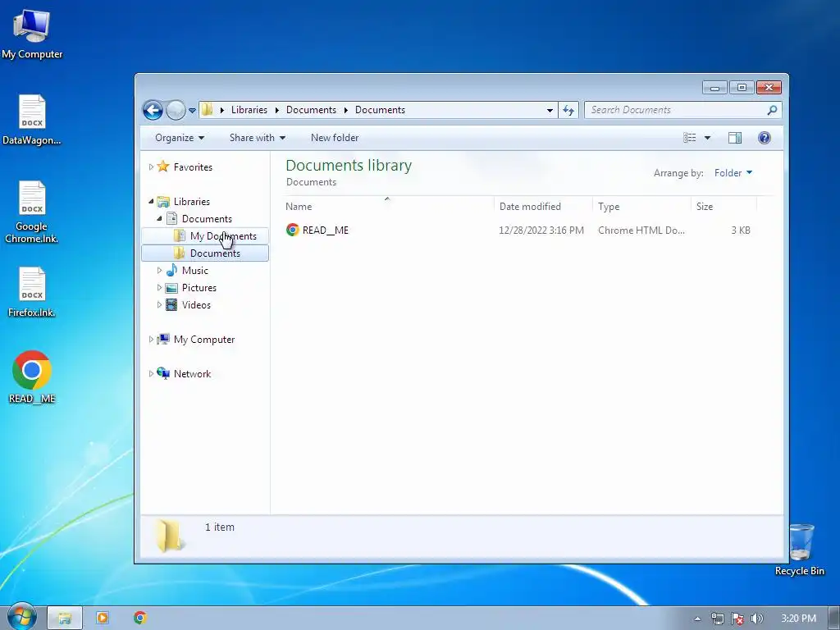Open volume speaker tray icon
The height and width of the screenshot is (630, 840).
[757, 619]
